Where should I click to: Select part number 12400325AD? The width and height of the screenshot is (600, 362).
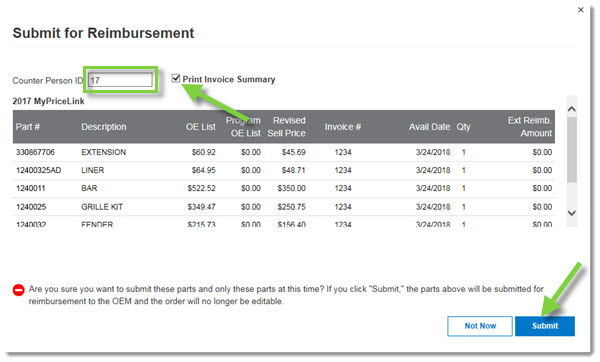click(38, 170)
